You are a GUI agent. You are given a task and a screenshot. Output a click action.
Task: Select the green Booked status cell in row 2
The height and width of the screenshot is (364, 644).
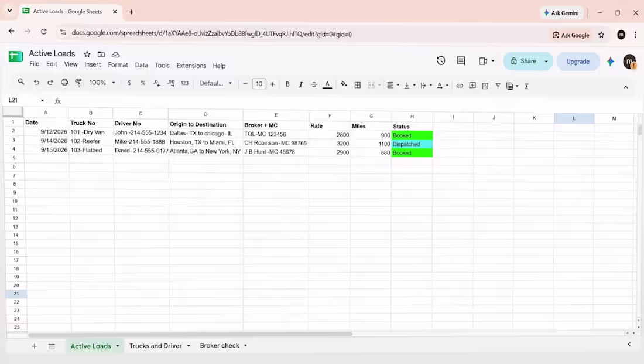click(412, 135)
